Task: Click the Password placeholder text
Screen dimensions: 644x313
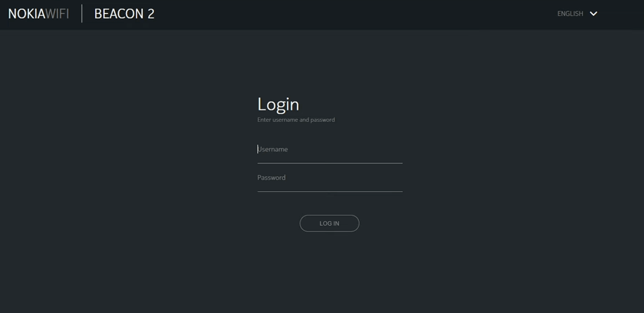Action: pos(271,178)
